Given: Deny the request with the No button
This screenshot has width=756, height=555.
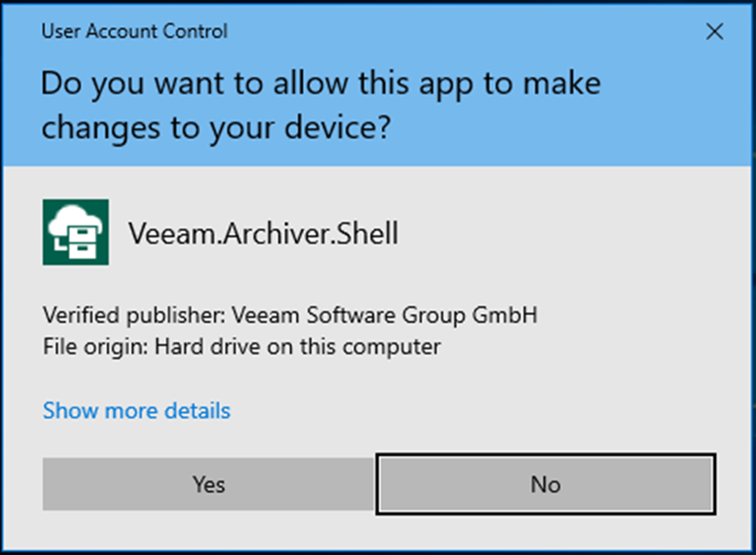Looking at the screenshot, I should click(x=546, y=484).
